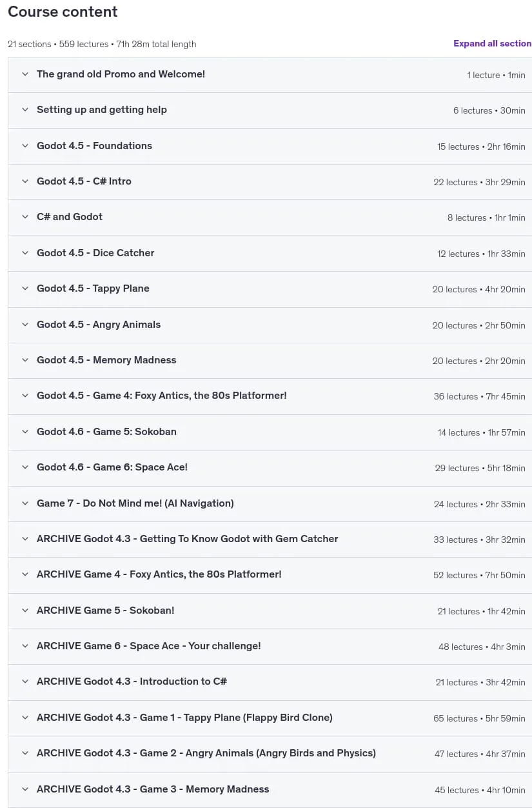Click chevron icon next to 'Godot 4.5 - C# Intro'
Viewport: 532px width, 808px height.
[x=25, y=181]
